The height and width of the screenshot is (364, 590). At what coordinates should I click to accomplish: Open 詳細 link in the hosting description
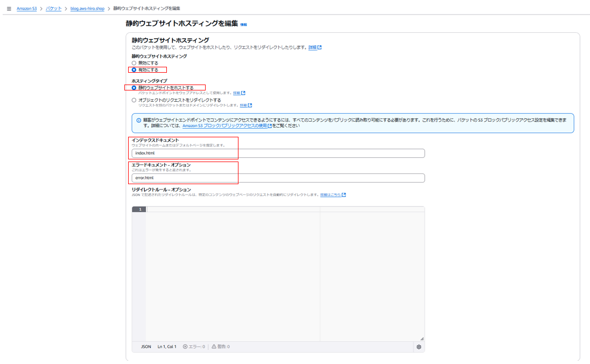point(315,47)
